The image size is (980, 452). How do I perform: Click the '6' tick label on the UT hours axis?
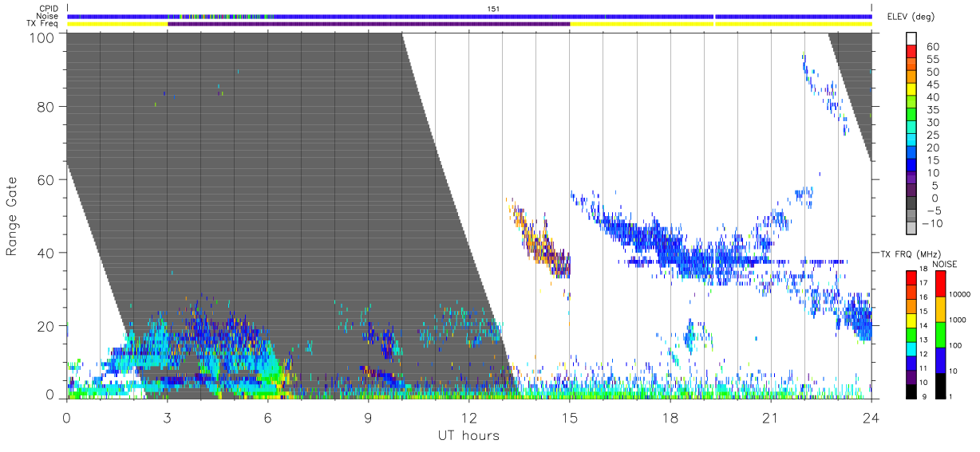pos(267,417)
